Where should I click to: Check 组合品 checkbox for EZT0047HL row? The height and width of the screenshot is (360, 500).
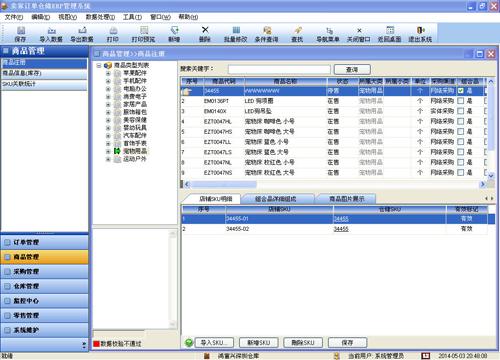point(461,121)
